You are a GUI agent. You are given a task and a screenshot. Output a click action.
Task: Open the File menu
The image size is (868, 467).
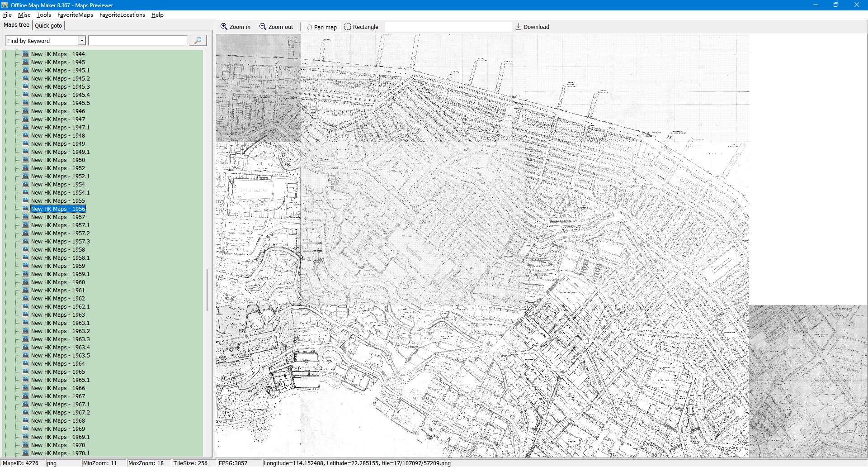[7, 15]
